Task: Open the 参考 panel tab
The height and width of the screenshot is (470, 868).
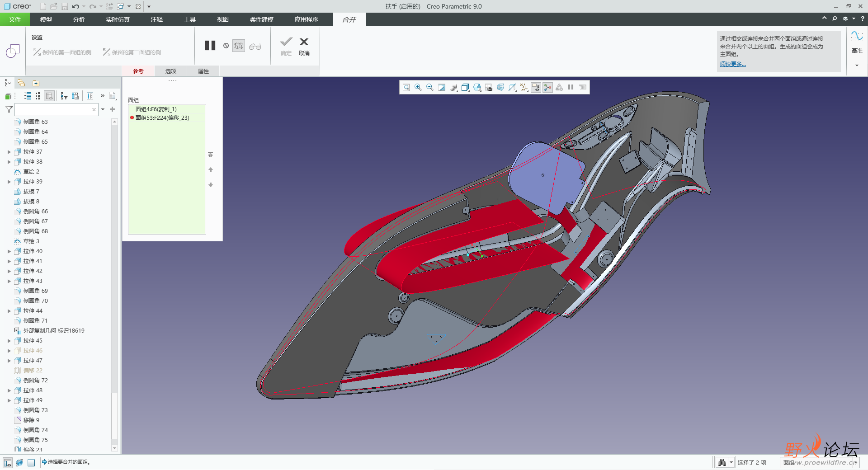Action: coord(138,71)
